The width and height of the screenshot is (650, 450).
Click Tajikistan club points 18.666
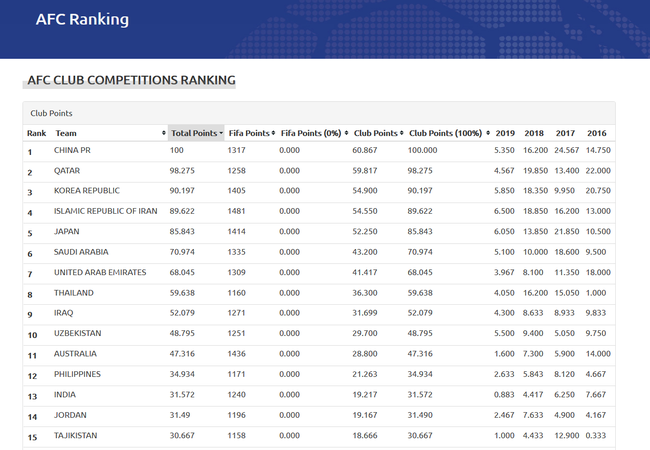coord(365,435)
